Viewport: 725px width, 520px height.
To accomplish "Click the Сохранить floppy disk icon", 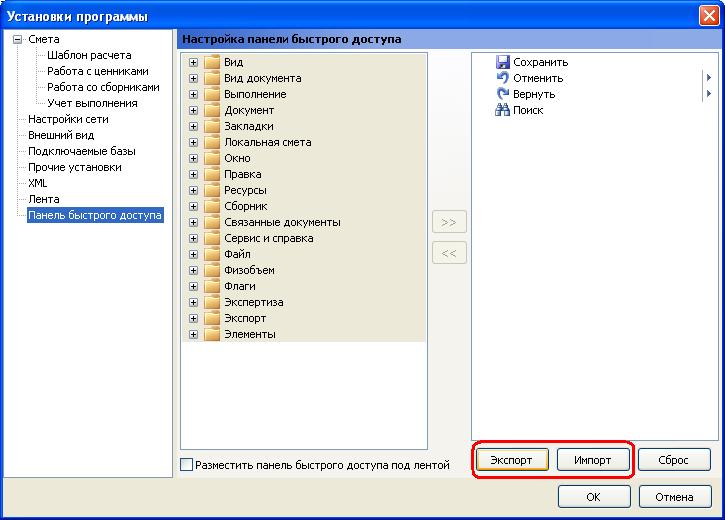I will point(503,62).
